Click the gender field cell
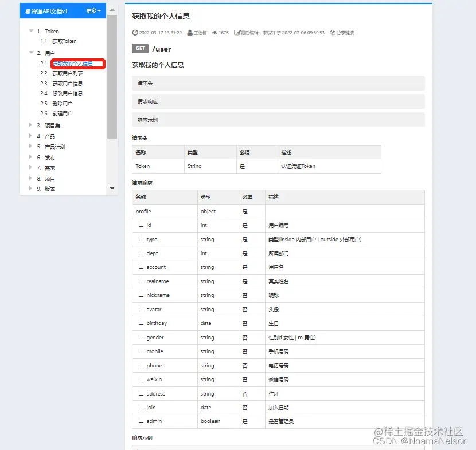This screenshot has width=476, height=450. pyautogui.click(x=165, y=338)
